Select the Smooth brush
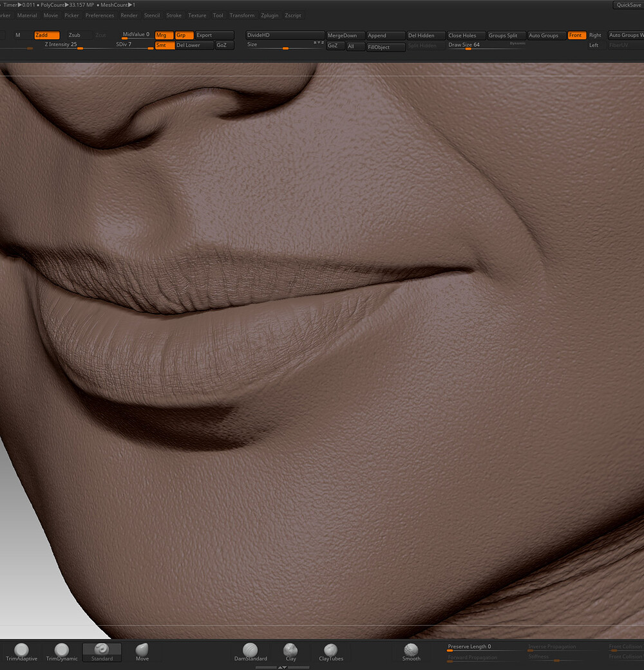 click(x=411, y=653)
